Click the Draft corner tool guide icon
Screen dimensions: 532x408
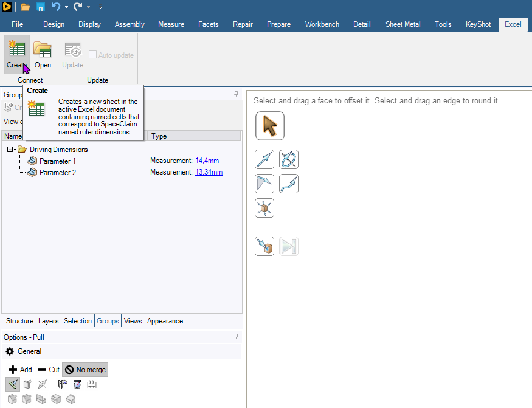(264, 184)
